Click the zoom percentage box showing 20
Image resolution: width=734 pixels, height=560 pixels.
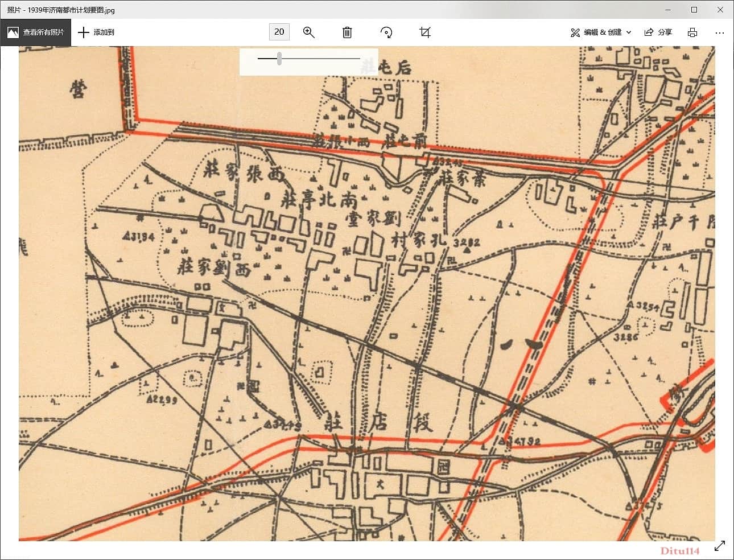pyautogui.click(x=279, y=32)
